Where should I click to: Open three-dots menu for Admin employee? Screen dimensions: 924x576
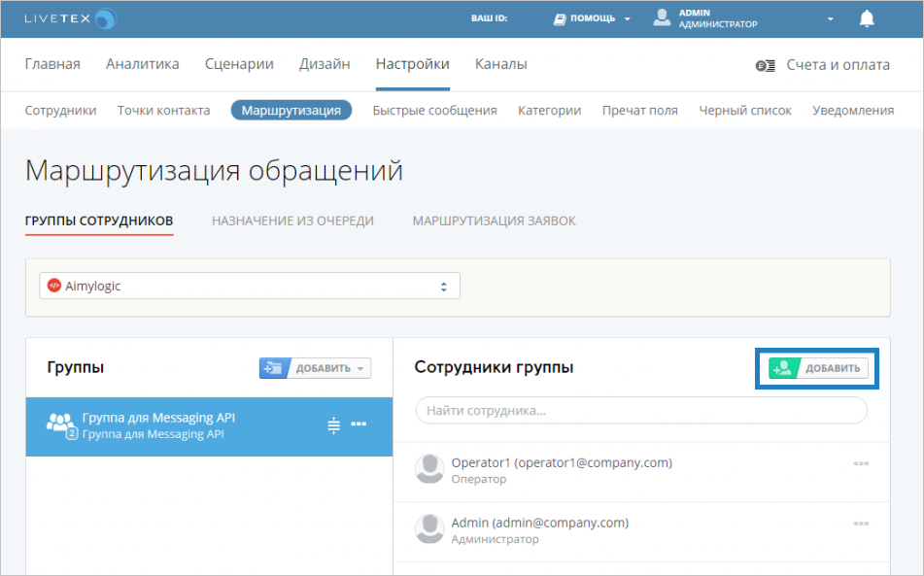pos(860,524)
